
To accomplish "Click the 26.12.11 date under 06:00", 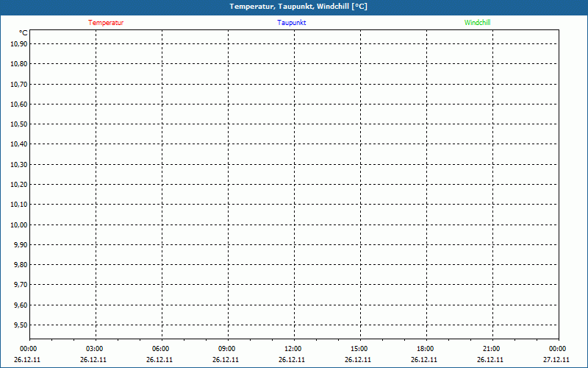I will (x=159, y=360).
